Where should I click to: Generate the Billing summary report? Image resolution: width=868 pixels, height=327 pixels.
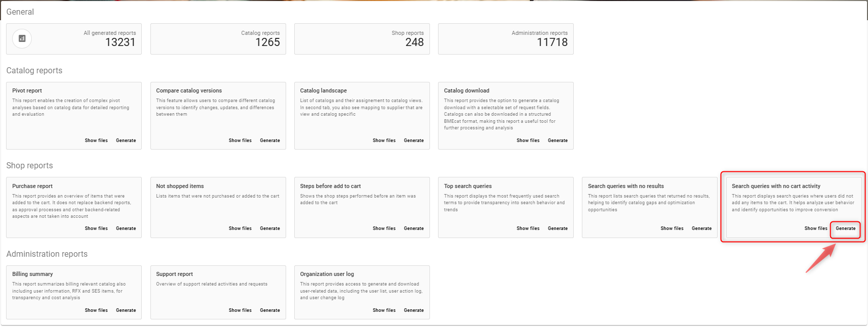126,310
